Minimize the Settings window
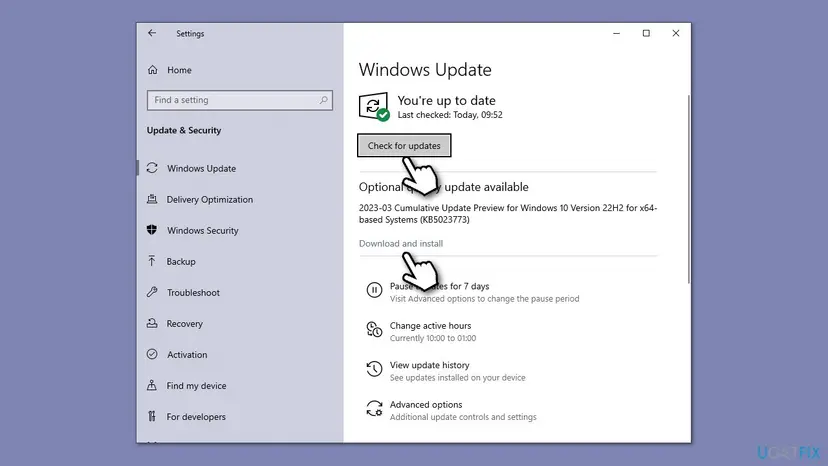Screen dimensions: 828x466 point(616,33)
